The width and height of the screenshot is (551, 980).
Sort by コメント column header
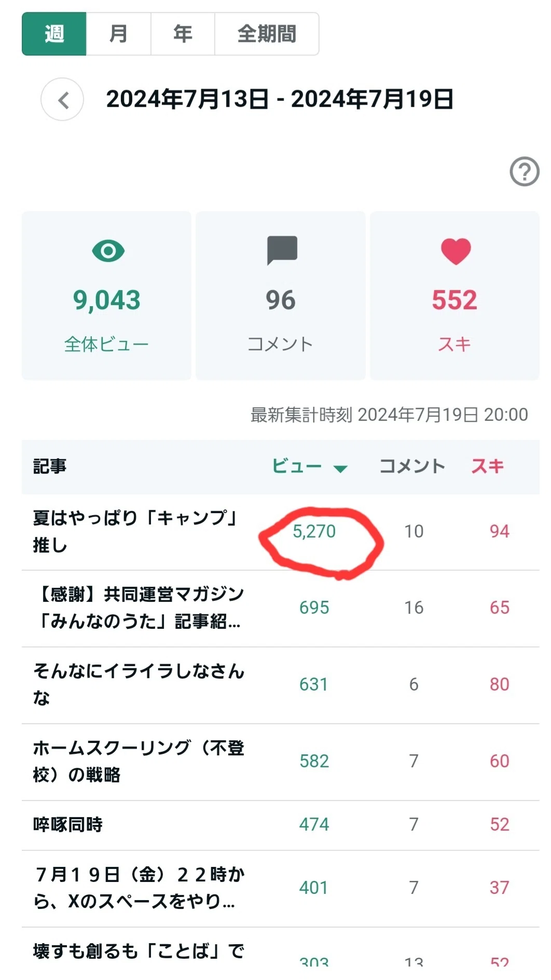pyautogui.click(x=412, y=466)
